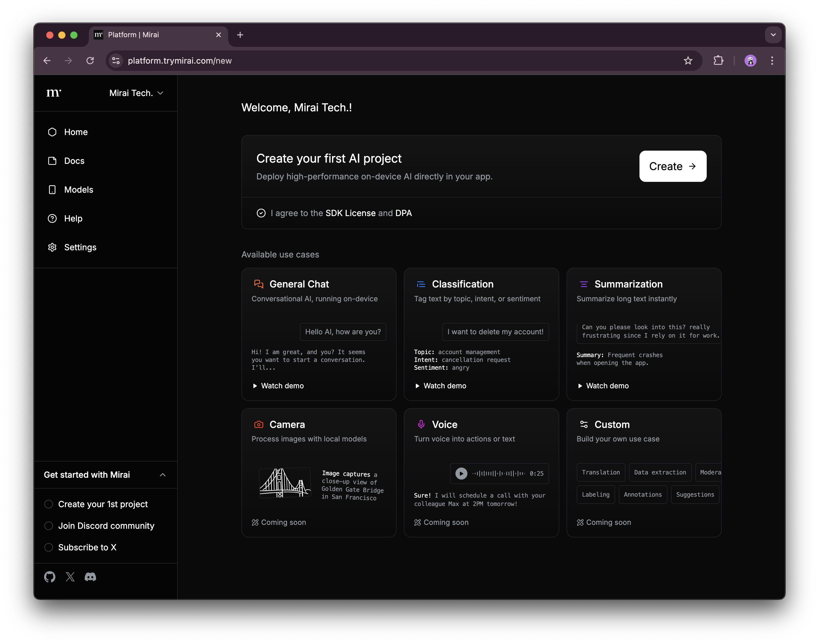The height and width of the screenshot is (644, 819).
Task: Open Settings in the sidebar
Action: pos(80,247)
